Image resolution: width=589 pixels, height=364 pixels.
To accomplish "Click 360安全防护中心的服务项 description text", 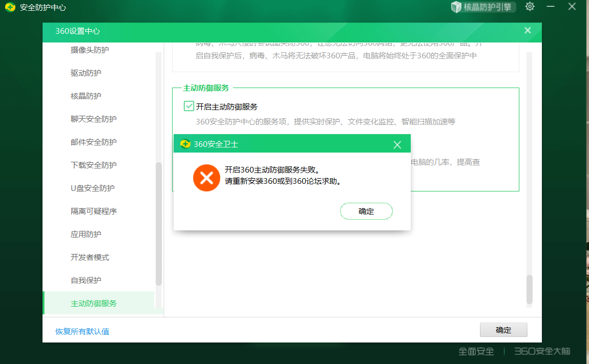I will tap(325, 122).
